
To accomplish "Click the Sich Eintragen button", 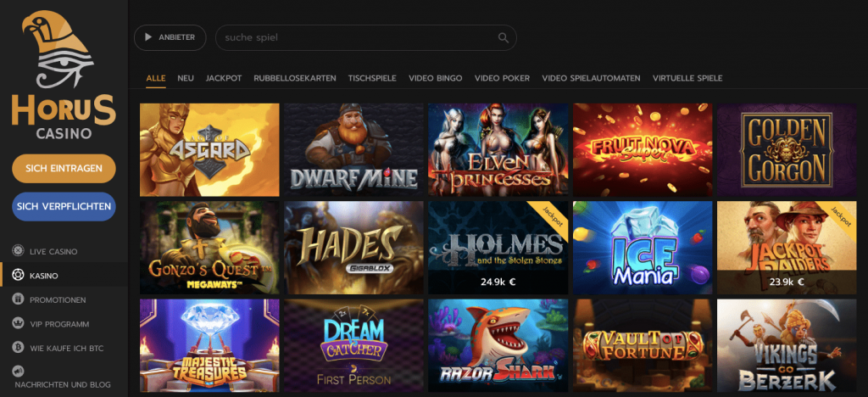I will tap(64, 168).
